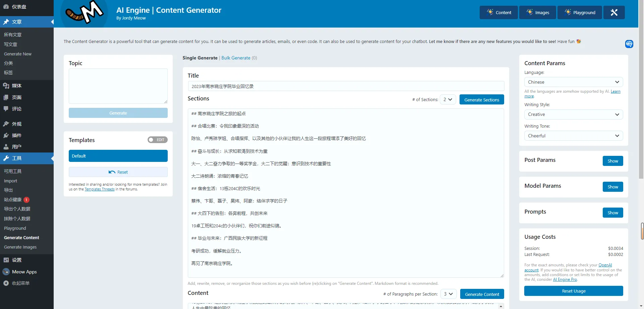Open the Language dropdown showing Chinese
The height and width of the screenshot is (309, 644).
(x=574, y=82)
